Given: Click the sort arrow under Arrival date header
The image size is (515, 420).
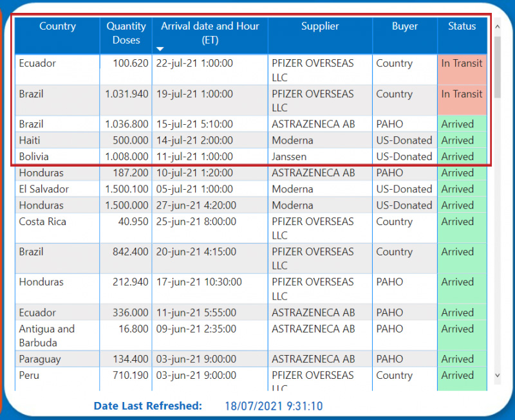Looking at the screenshot, I should pyautogui.click(x=160, y=49).
